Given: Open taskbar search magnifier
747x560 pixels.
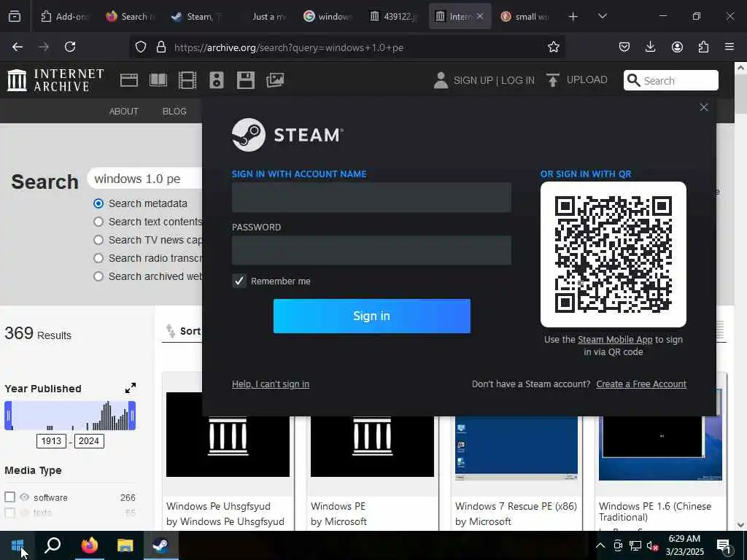Looking at the screenshot, I should 53,545.
